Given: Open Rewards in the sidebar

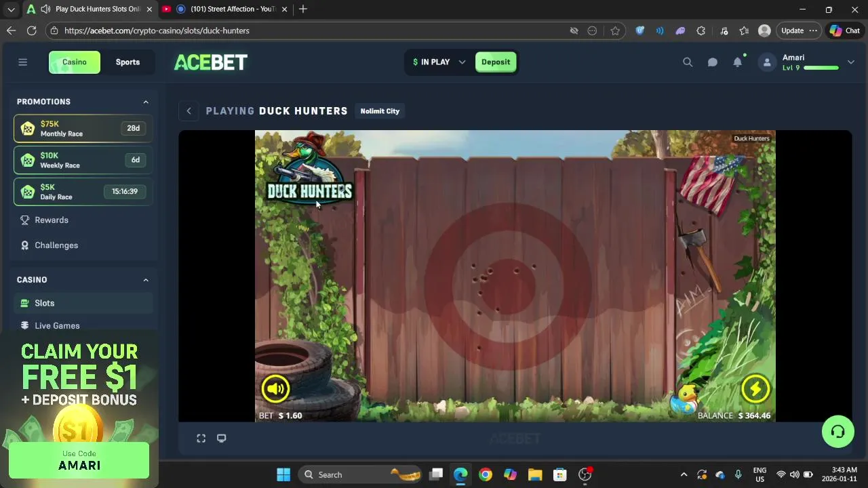Looking at the screenshot, I should click(x=52, y=220).
